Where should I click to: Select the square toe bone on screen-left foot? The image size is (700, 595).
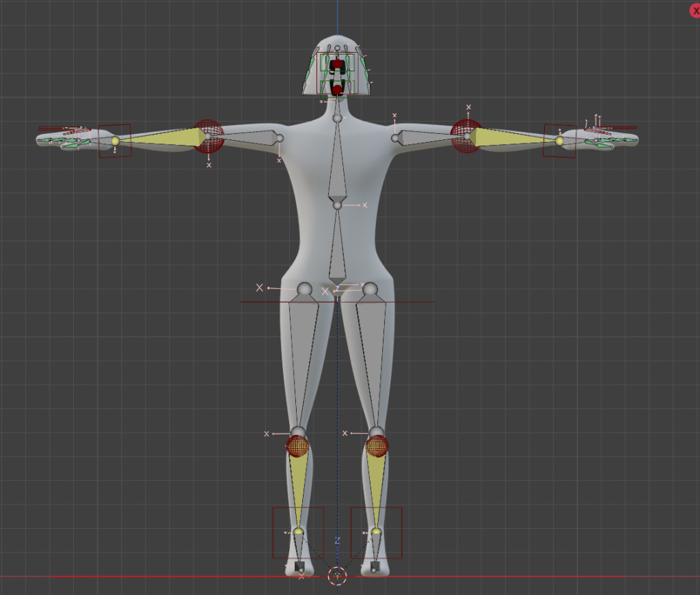[299, 566]
